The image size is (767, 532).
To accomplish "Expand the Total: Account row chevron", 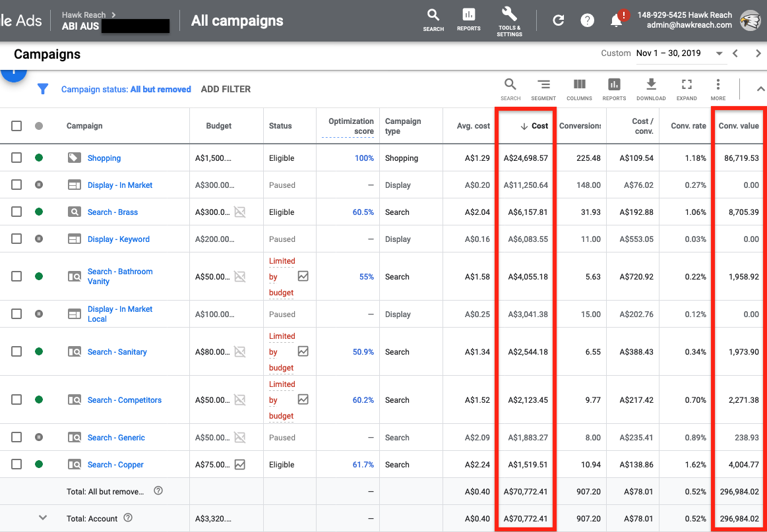I will (x=43, y=518).
